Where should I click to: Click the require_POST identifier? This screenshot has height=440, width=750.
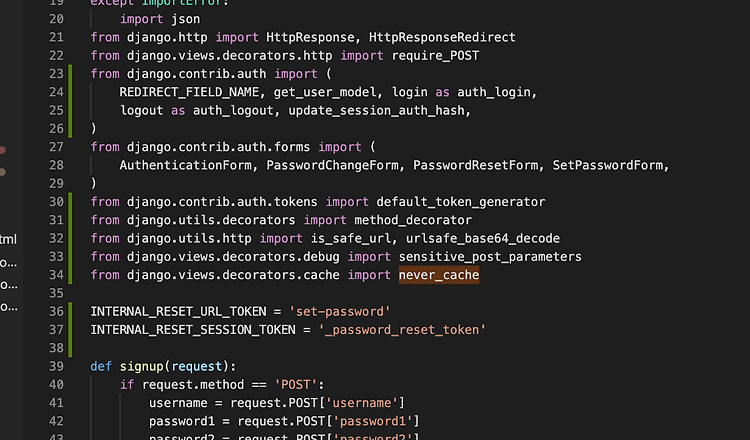coord(435,55)
